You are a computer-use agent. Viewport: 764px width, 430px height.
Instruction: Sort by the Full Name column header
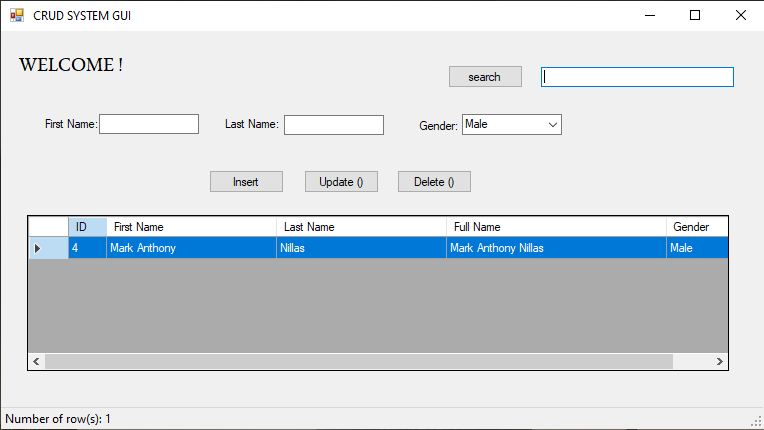pyautogui.click(x=556, y=227)
